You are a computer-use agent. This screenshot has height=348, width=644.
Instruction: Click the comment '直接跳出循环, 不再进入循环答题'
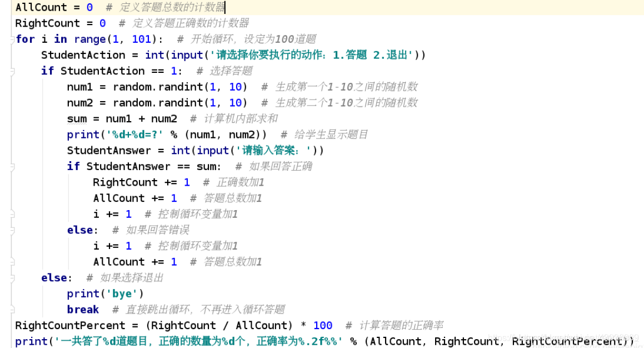206,310
